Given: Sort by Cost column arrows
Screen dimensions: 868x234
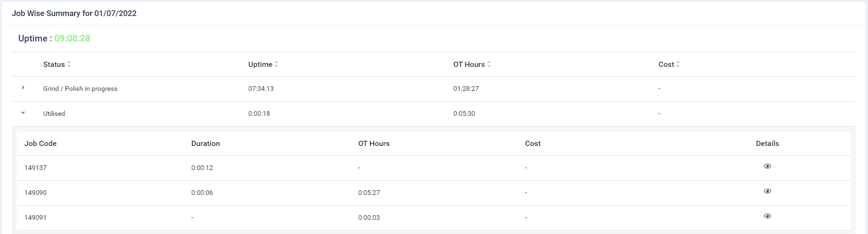Looking at the screenshot, I should click(678, 65).
